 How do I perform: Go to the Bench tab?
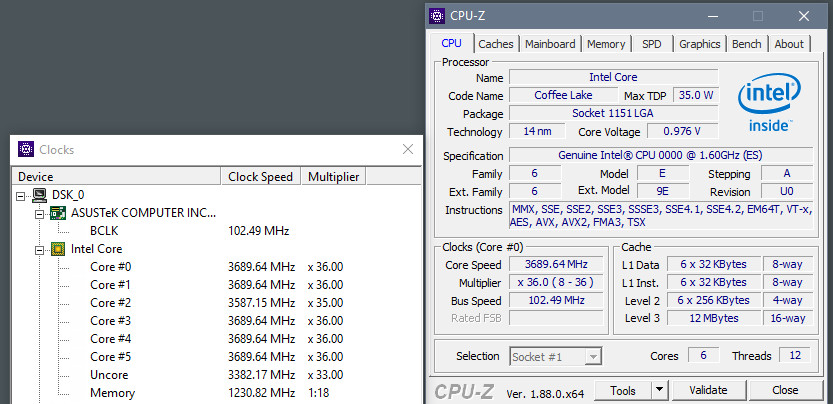(746, 44)
